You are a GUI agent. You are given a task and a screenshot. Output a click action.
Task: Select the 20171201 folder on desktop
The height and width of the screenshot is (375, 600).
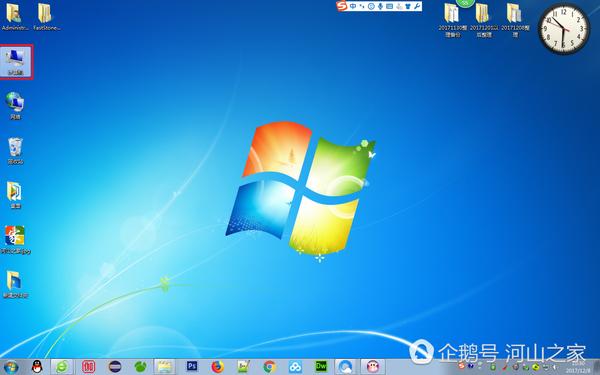pyautogui.click(x=484, y=20)
